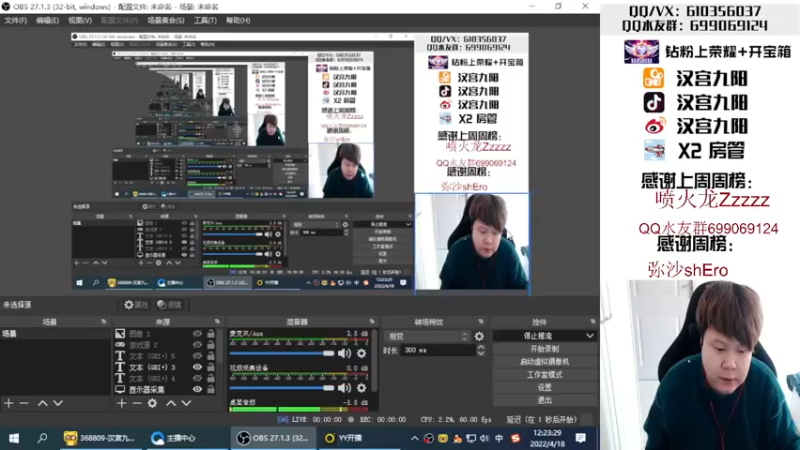Open the 帮助(H) menu
The height and width of the screenshot is (450, 800).
point(238,20)
